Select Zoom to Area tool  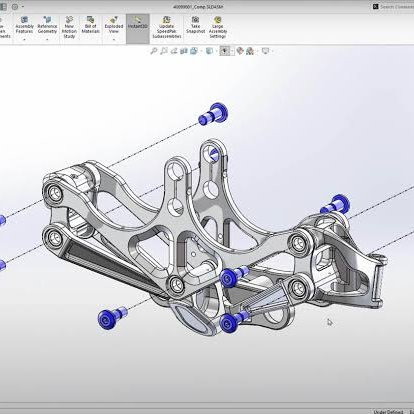click(x=164, y=51)
